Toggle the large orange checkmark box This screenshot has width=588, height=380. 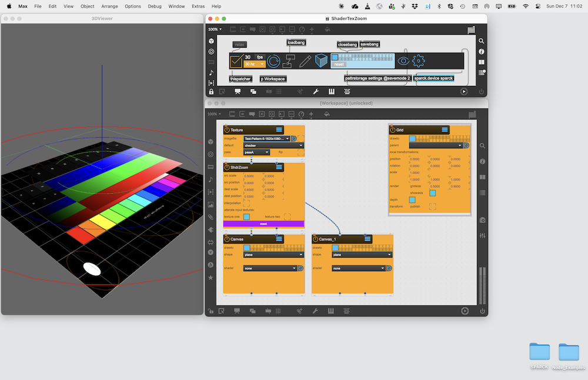[x=236, y=61]
